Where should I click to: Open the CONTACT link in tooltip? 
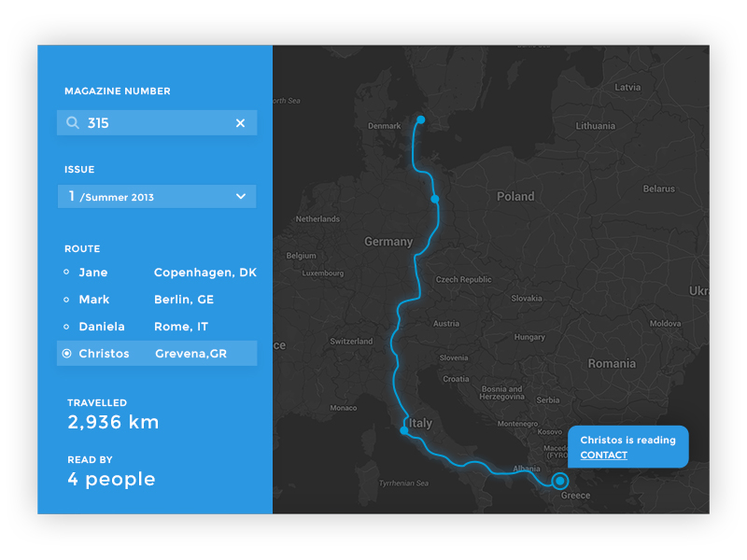click(603, 455)
